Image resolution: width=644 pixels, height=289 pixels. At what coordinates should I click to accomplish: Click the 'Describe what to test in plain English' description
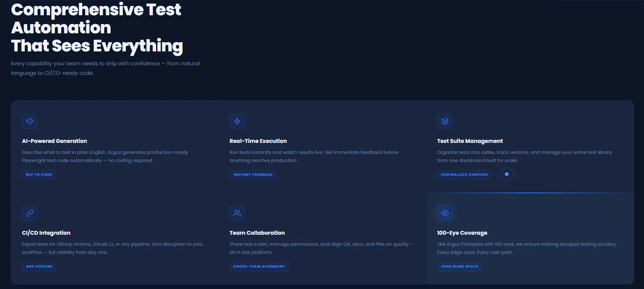point(105,156)
